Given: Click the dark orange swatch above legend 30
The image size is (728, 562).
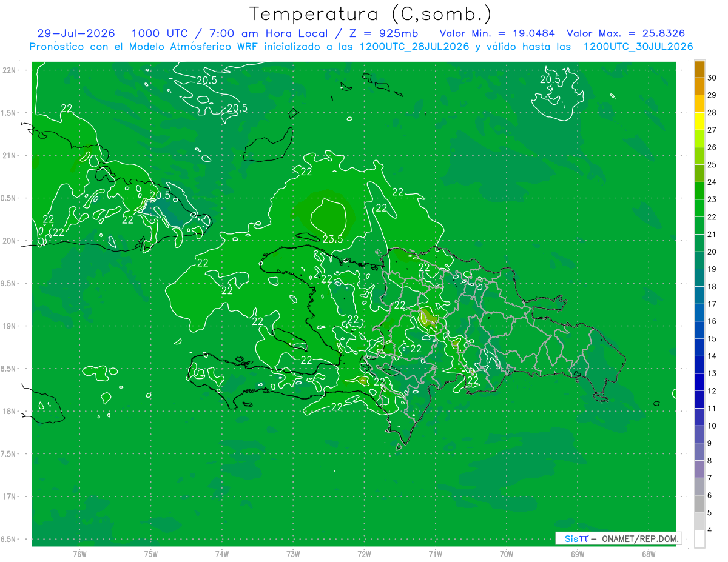Looking at the screenshot, I should (x=699, y=69).
